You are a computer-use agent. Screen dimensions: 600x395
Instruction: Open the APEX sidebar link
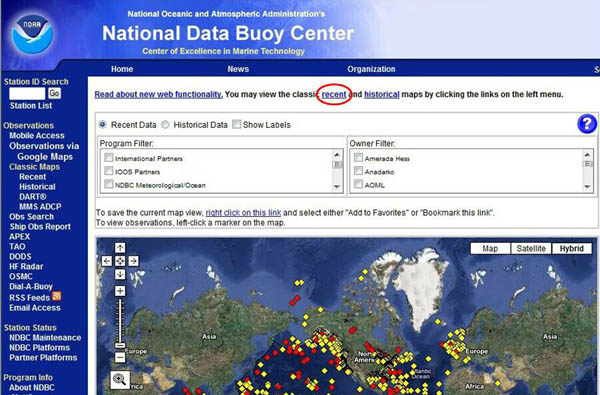[x=20, y=237]
